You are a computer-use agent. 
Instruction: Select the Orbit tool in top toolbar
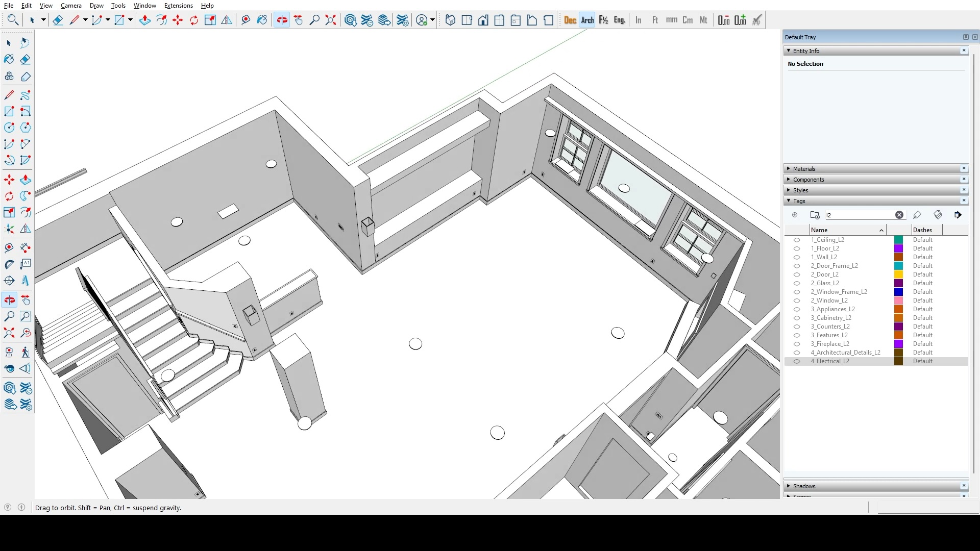[x=282, y=20]
